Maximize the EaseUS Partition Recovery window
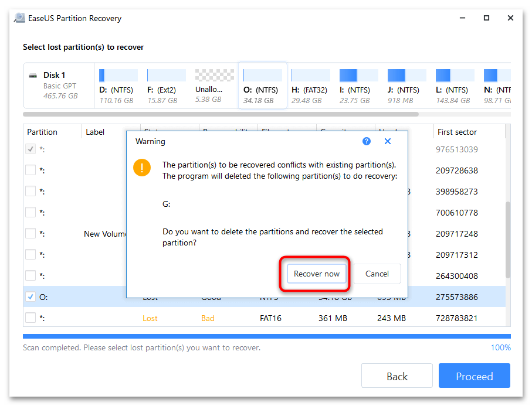Image resolution: width=532 pixels, height=406 pixels. (486, 18)
